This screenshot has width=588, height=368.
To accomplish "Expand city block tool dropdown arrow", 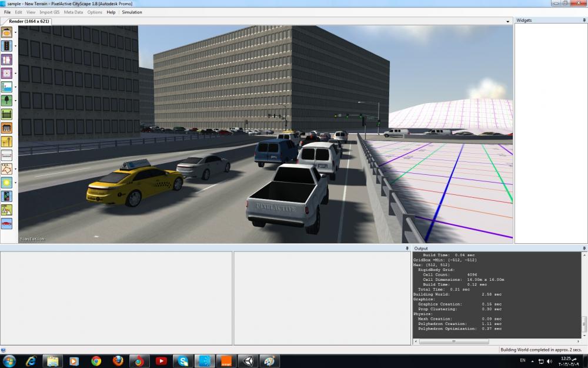I will (x=15, y=73).
